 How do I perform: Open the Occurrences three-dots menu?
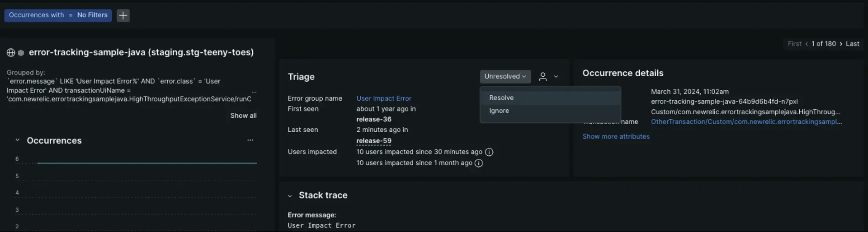(x=250, y=140)
